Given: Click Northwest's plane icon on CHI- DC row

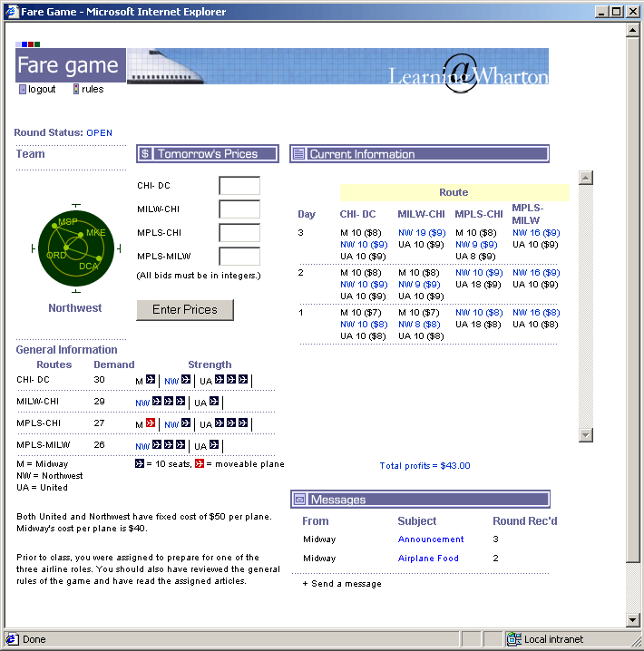Looking at the screenshot, I should pos(186,380).
